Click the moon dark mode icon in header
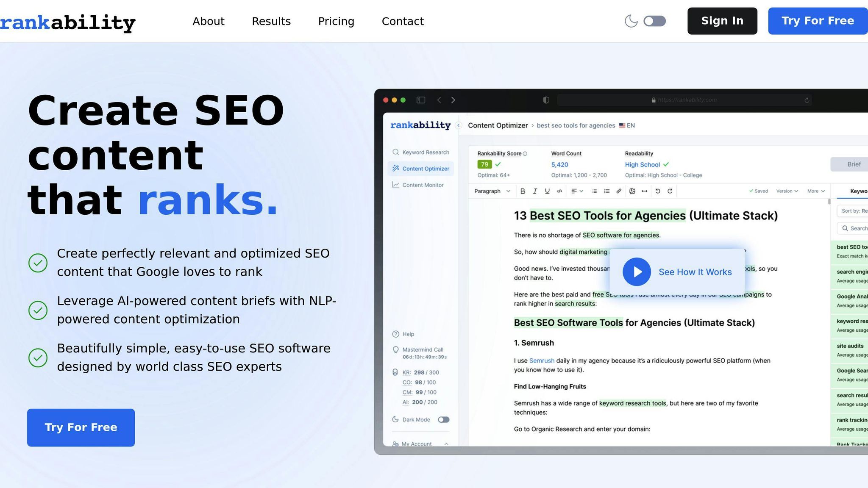The image size is (868, 488). click(x=631, y=21)
